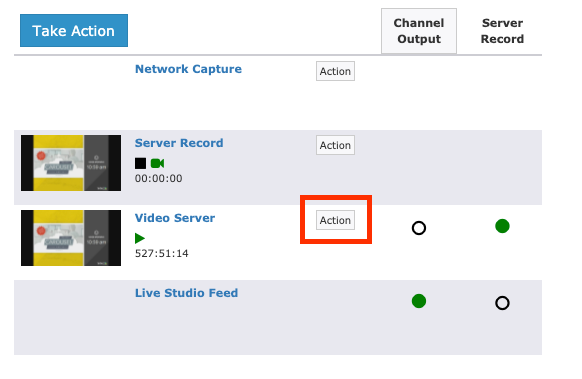Click the Server Record preview thumbnail
This screenshot has height=379, width=582.
click(71, 163)
